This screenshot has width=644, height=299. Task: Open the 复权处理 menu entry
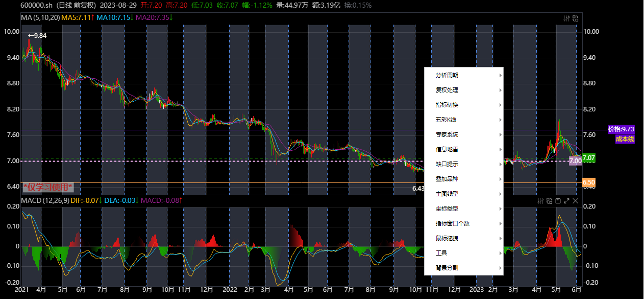447,89
